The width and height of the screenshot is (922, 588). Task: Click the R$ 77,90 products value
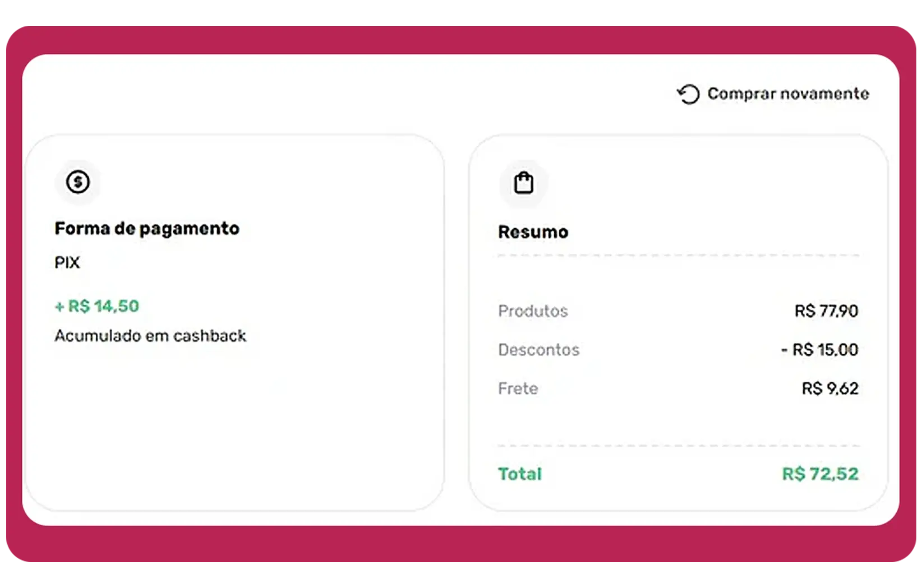(x=826, y=311)
